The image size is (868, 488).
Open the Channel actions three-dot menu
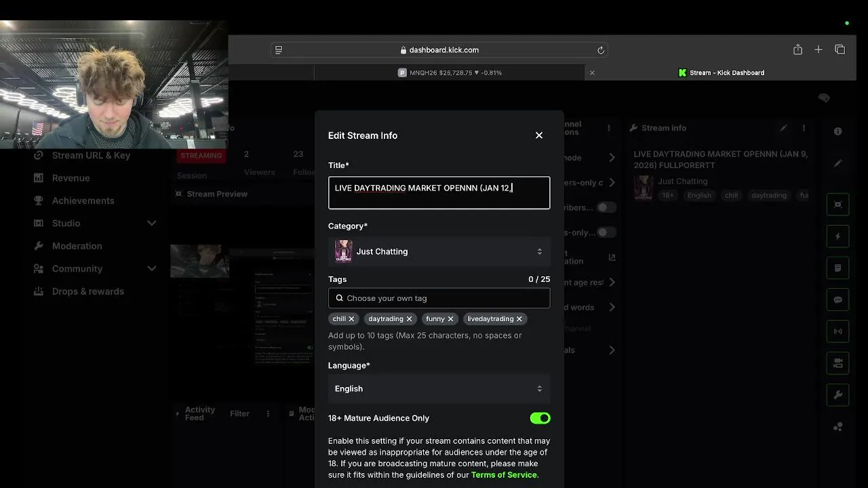(609, 128)
